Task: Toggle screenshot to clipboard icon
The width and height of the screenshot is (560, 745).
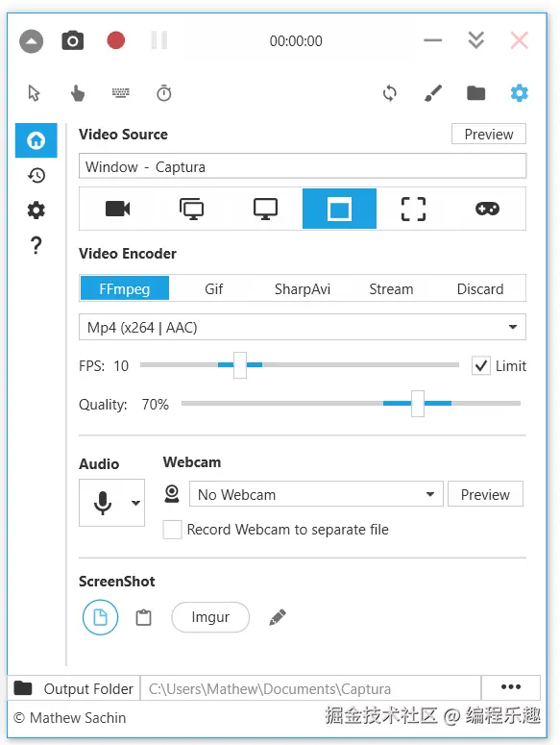Action: pyautogui.click(x=143, y=617)
